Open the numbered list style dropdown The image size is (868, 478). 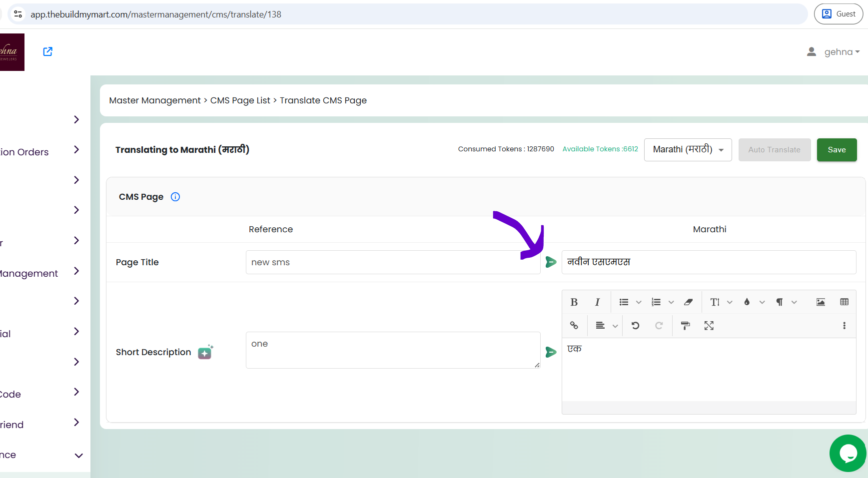coord(671,302)
